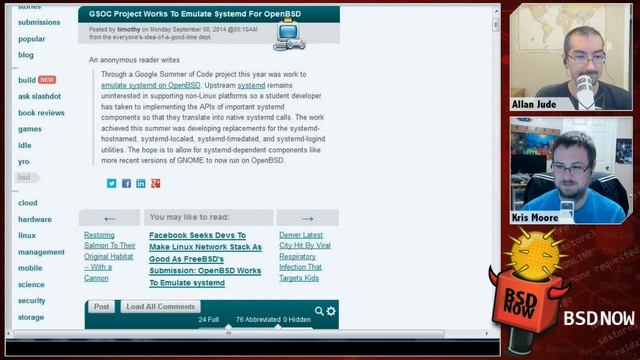The image size is (640, 360).
Task: Open 'linux' topic in sidebar
Action: 27,236
